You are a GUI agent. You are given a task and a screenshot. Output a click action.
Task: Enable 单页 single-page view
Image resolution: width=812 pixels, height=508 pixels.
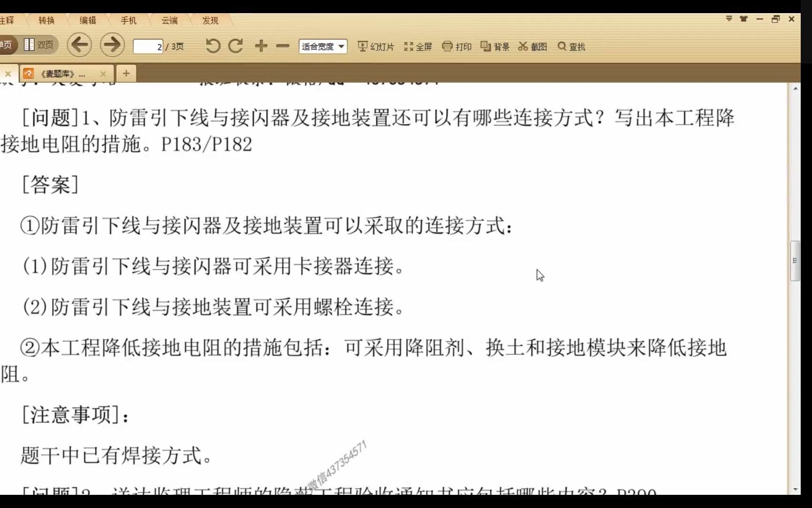[7, 44]
